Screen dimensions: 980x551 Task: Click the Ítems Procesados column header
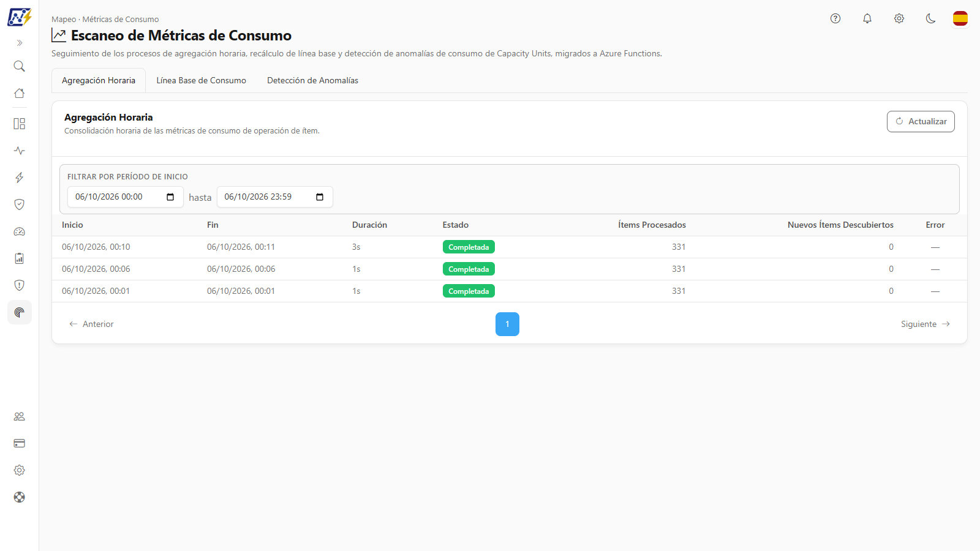tap(652, 225)
